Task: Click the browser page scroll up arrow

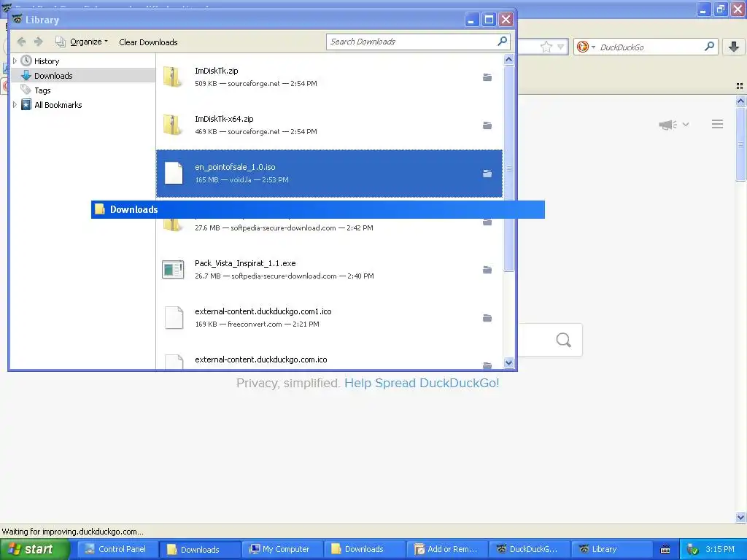Action: [x=740, y=101]
